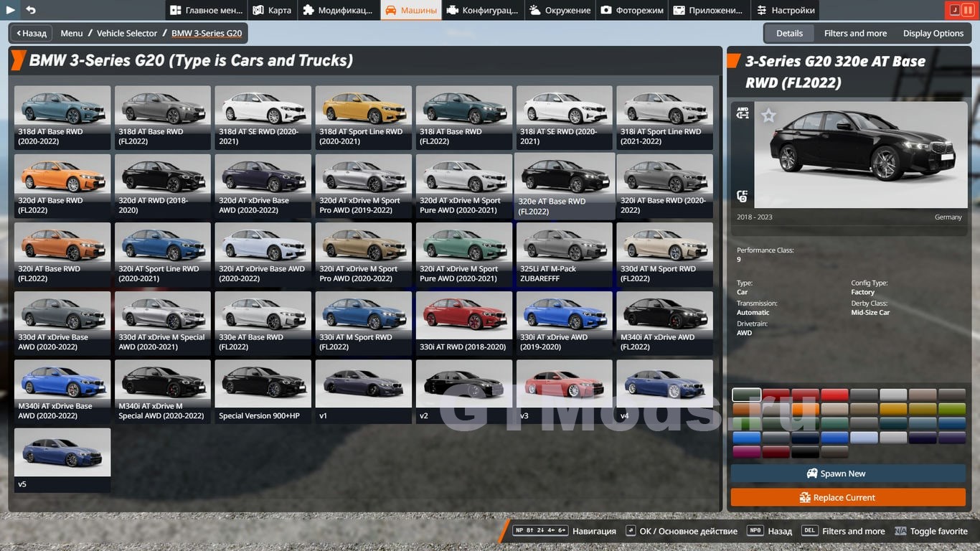Click the AWD drivetrain icon on the car preview
The image size is (980, 551).
point(743,113)
